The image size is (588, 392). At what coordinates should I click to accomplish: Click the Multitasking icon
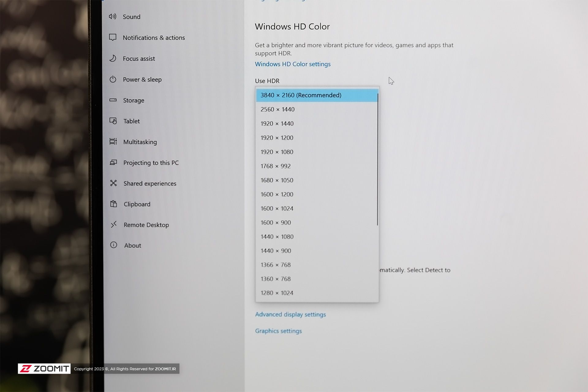coord(113,141)
